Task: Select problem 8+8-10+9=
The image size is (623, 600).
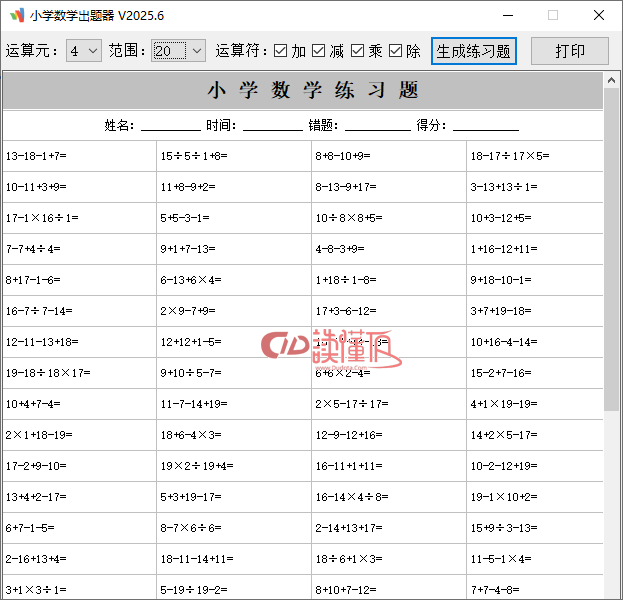Action: pyautogui.click(x=343, y=156)
